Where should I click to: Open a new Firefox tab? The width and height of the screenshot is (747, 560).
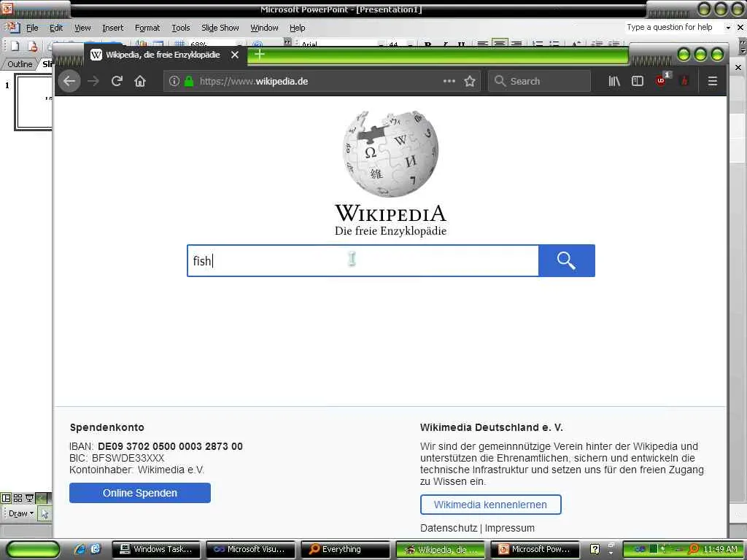click(x=260, y=54)
